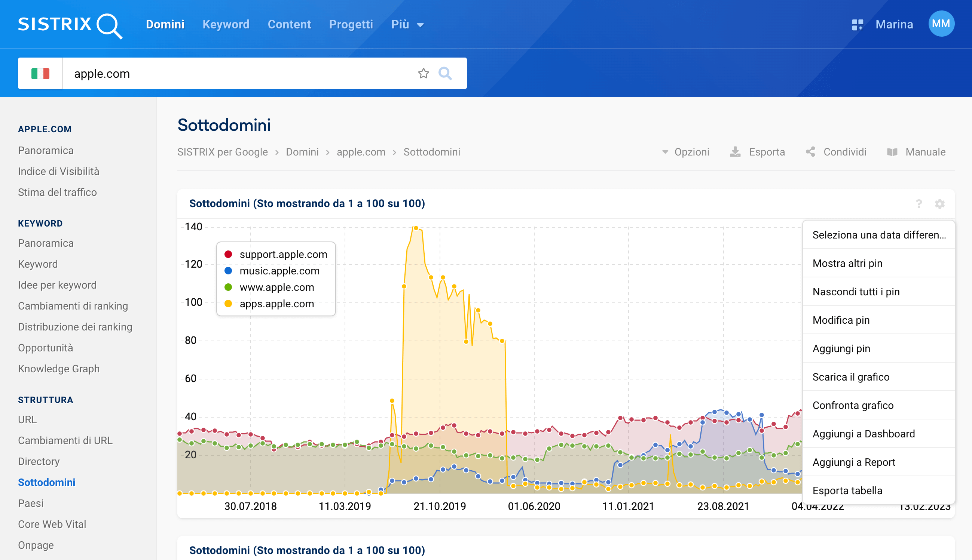Click 'Scarica il grafico' menu item
The width and height of the screenshot is (972, 560).
click(852, 377)
